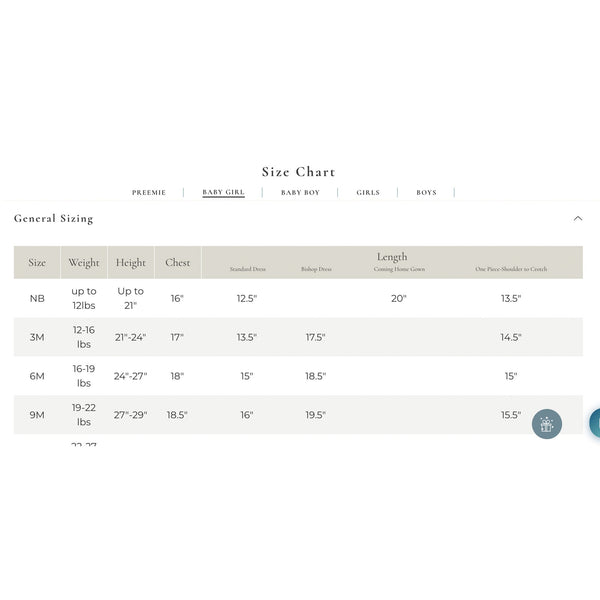The width and height of the screenshot is (600, 600).
Task: Click the Coming Home Gown subheader
Action: [x=399, y=270]
